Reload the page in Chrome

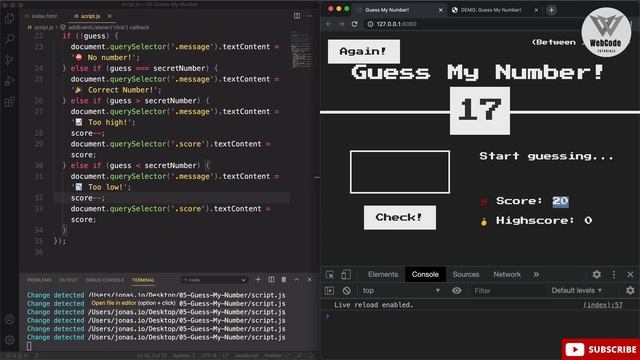(354, 24)
